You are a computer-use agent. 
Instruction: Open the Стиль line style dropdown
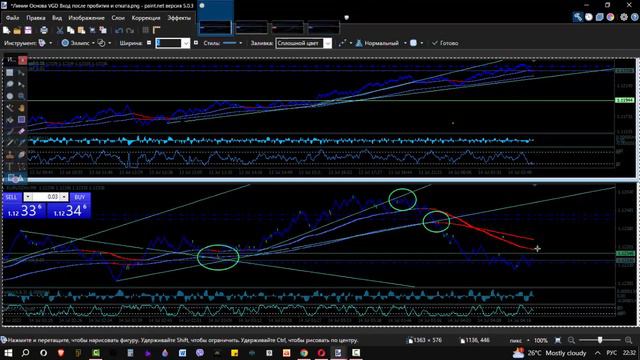[x=233, y=43]
